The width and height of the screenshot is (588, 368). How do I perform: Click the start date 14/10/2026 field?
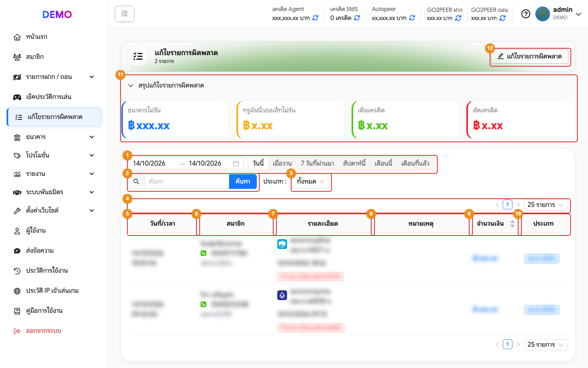pos(149,164)
